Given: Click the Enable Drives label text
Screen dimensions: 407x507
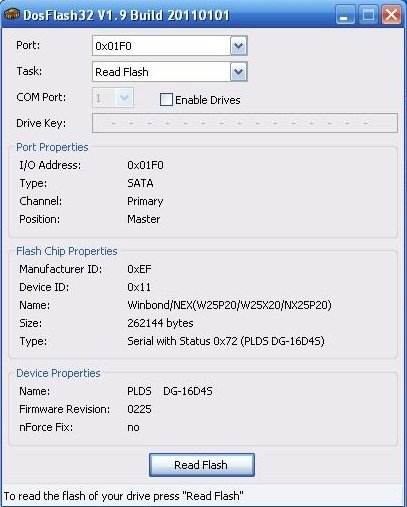Looking at the screenshot, I should (x=208, y=100).
